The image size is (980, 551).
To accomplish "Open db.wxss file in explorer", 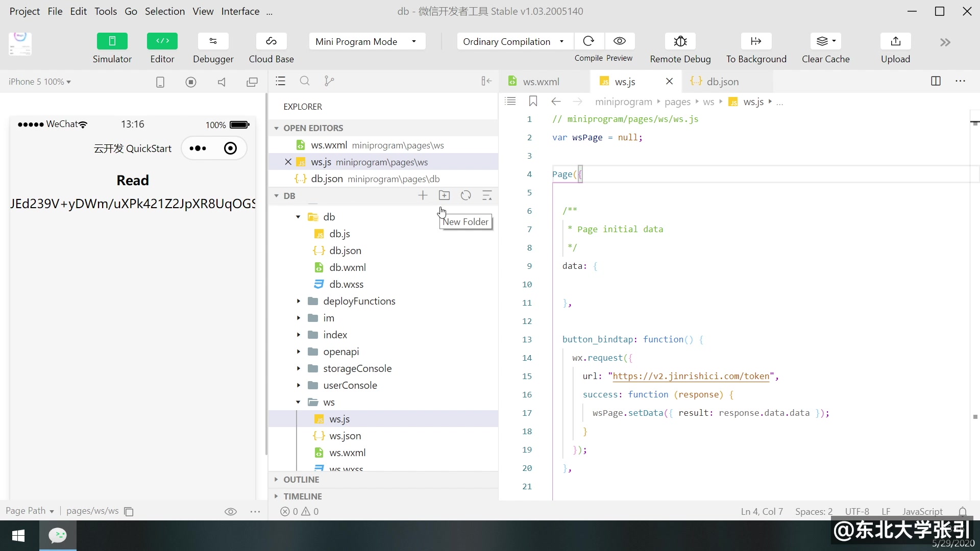I will click(347, 284).
